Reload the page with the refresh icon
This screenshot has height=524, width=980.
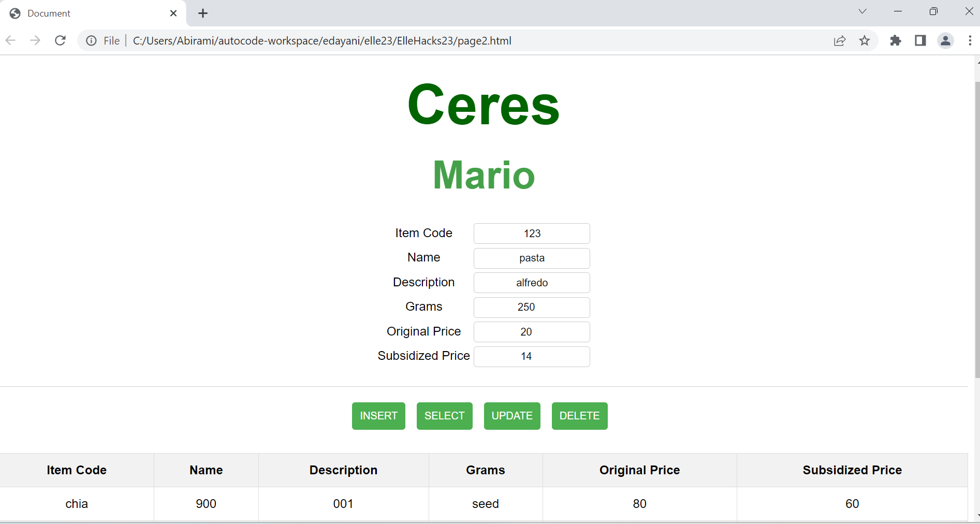point(61,40)
